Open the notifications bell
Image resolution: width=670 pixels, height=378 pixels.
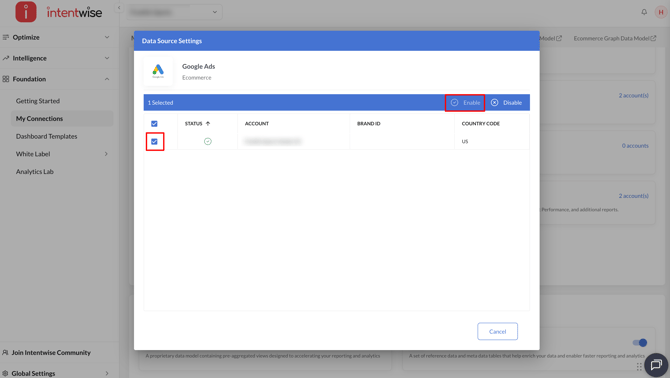click(x=644, y=12)
